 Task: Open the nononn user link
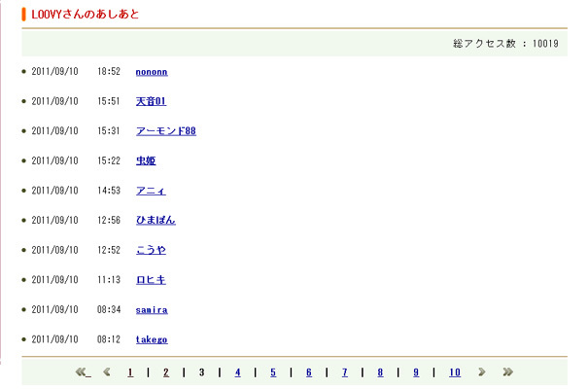pos(152,72)
